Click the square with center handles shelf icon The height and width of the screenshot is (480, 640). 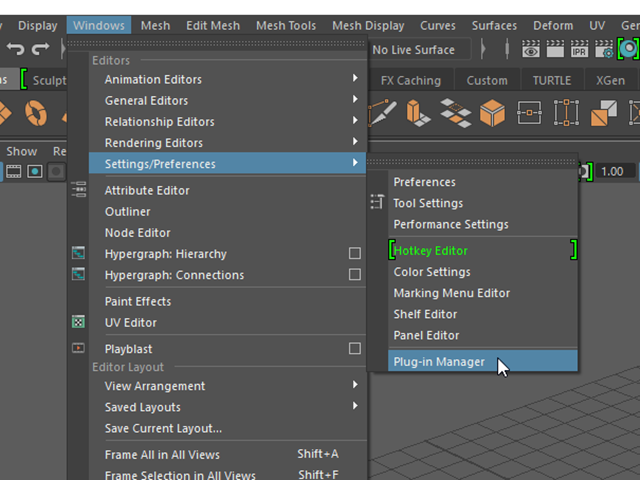pos(529,113)
